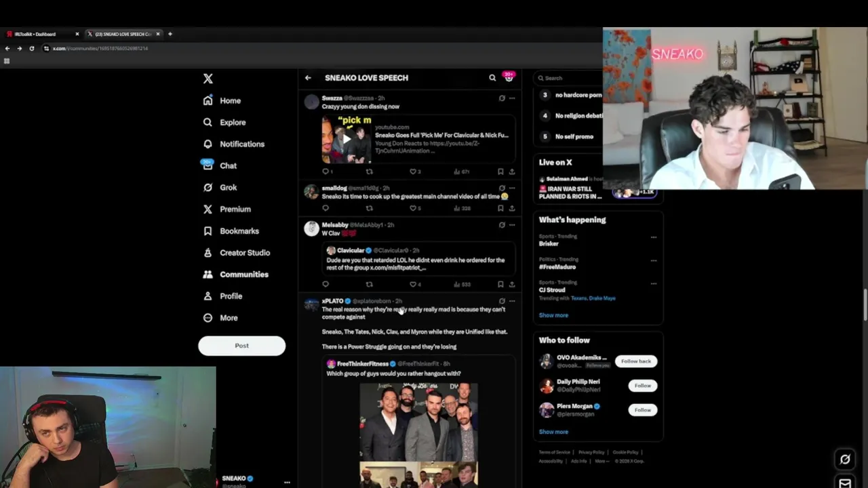This screenshot has width=868, height=488.
Task: Open a new browser tab
Action: (x=170, y=34)
